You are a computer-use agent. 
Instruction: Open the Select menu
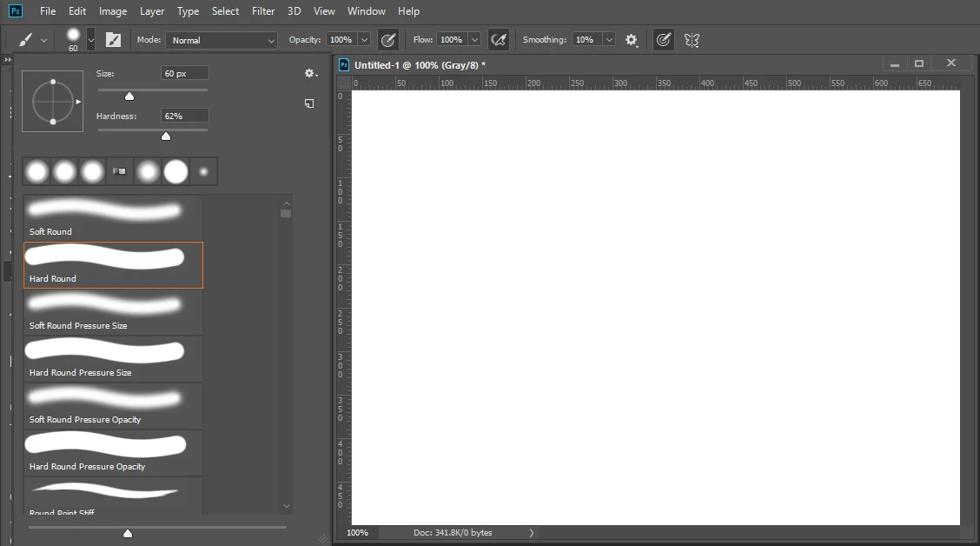[x=225, y=11]
